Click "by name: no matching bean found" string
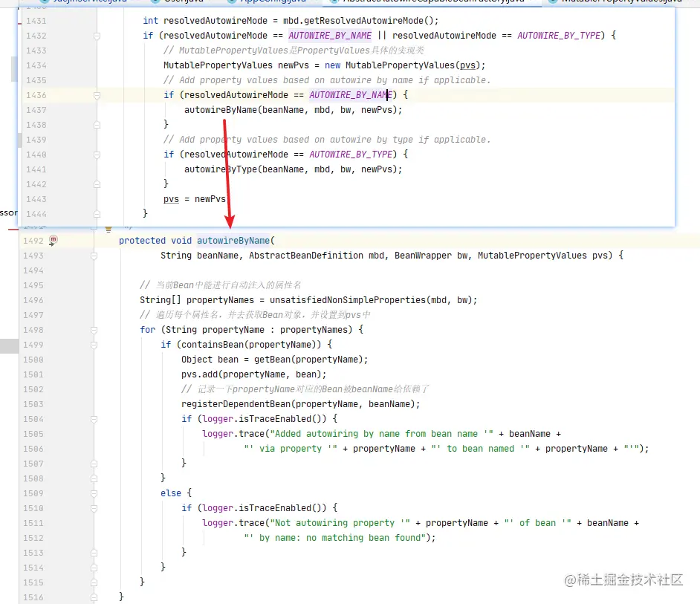 tap(334, 537)
